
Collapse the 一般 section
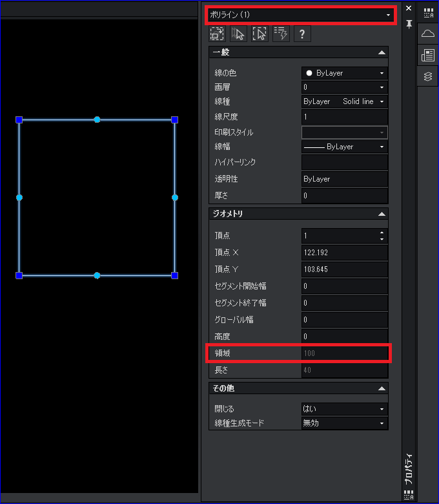(x=382, y=52)
